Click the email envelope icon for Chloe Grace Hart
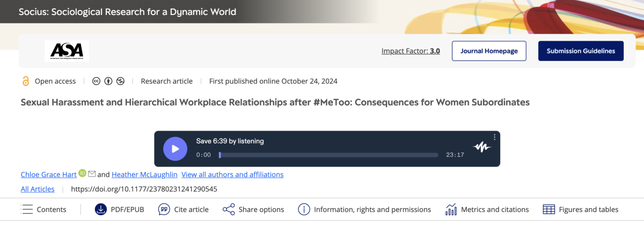The image size is (644, 226). 92,174
